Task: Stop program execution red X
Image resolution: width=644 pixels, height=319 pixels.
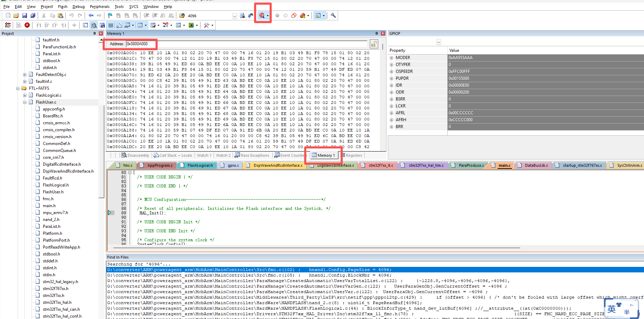Action: point(27,25)
